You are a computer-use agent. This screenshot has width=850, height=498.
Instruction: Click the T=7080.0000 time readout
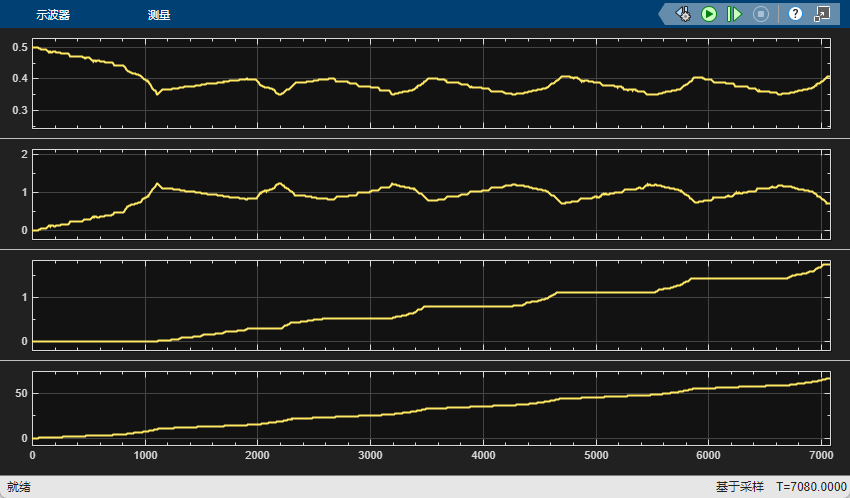click(x=811, y=487)
